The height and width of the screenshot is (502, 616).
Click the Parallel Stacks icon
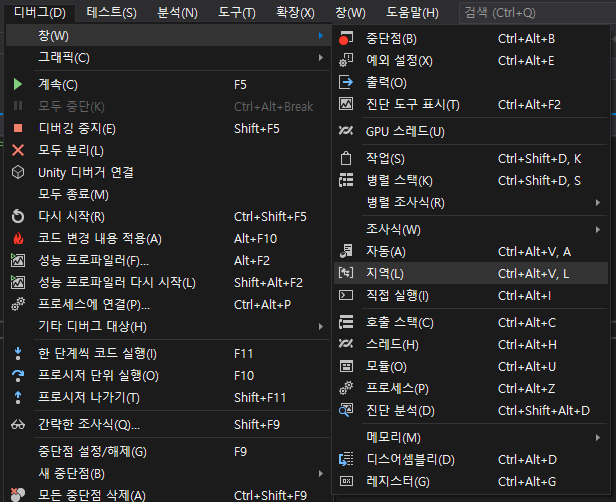click(x=346, y=180)
